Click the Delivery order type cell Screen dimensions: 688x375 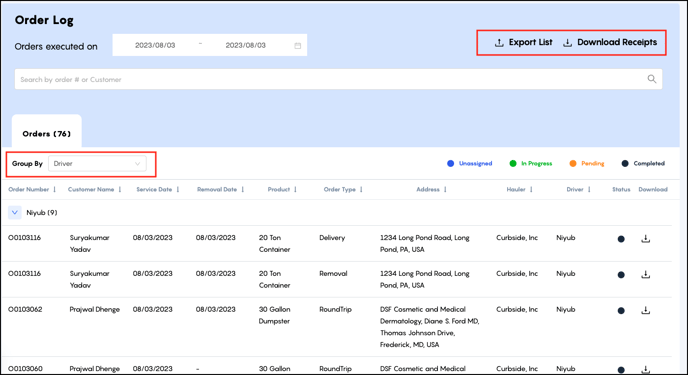(x=332, y=238)
